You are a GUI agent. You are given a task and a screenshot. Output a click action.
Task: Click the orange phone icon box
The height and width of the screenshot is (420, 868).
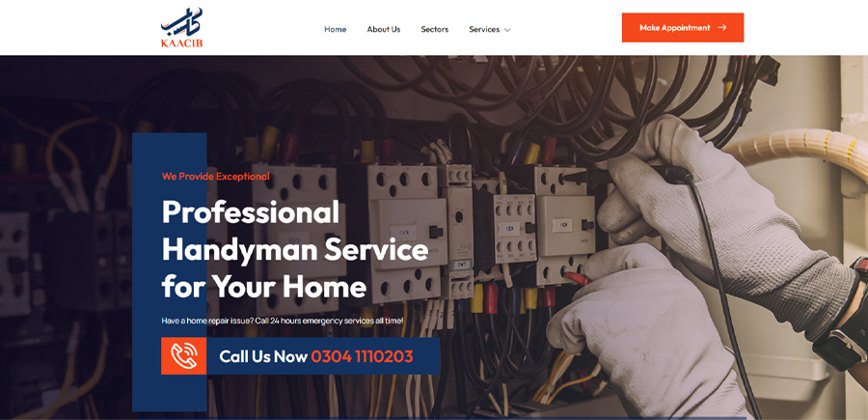click(184, 355)
